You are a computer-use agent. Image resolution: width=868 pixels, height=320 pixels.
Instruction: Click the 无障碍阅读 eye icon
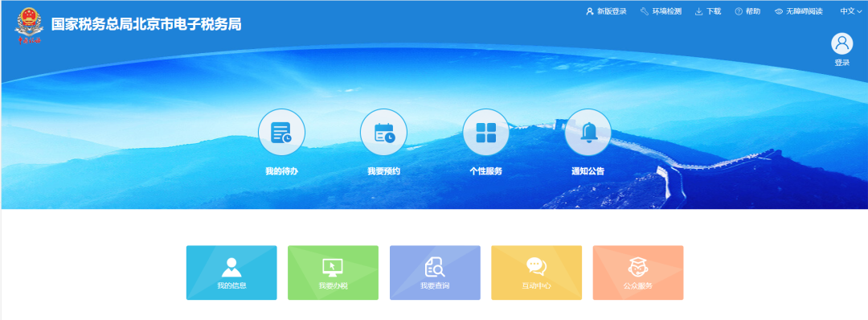(x=779, y=11)
